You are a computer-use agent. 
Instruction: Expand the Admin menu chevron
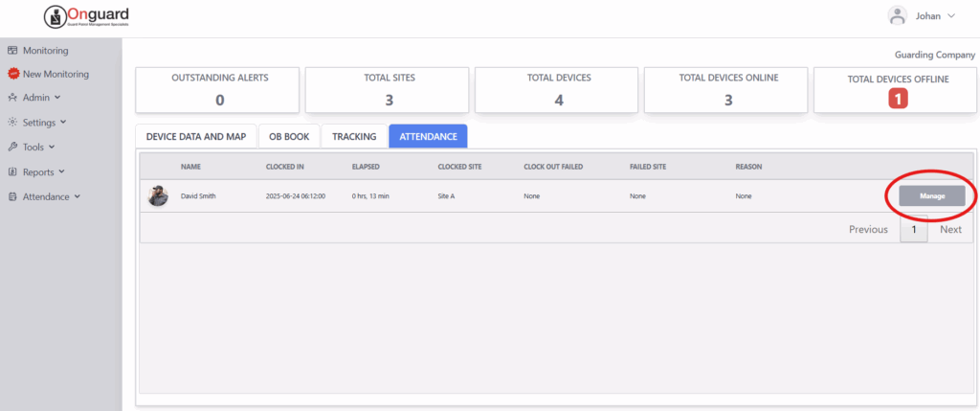pos(57,98)
